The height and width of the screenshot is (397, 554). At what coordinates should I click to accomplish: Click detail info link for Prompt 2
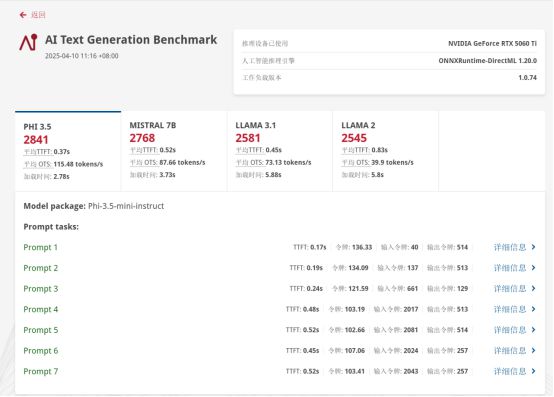tap(510, 268)
